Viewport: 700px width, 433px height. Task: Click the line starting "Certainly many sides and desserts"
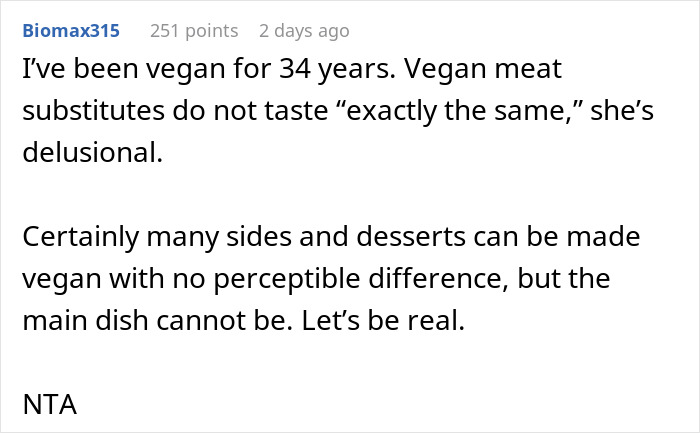click(331, 237)
